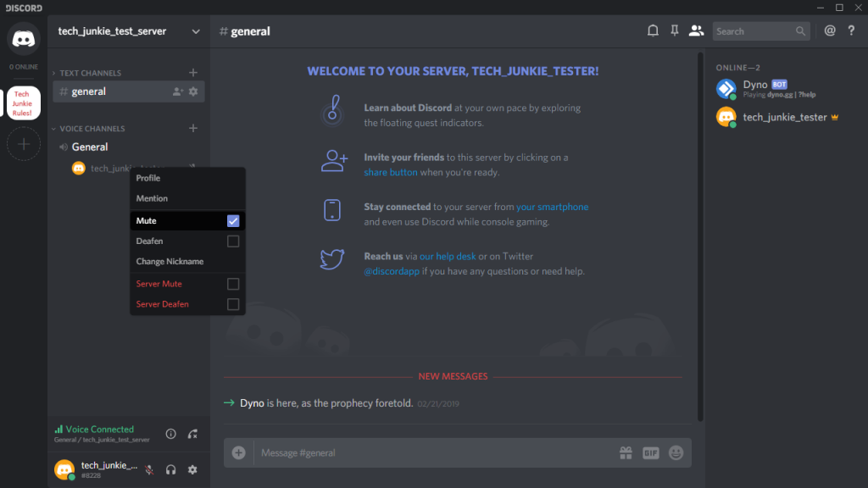Click Dyno bot avatar in member list

pos(726,88)
